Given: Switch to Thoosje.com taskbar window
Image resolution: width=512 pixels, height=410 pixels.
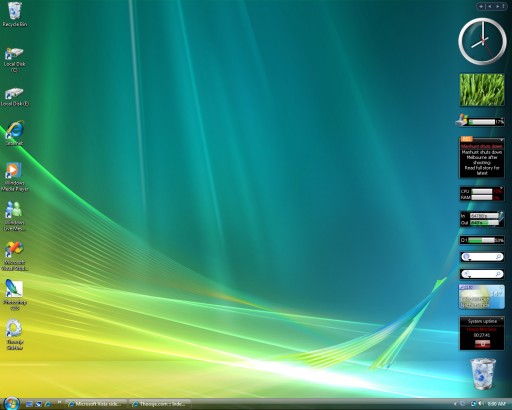Looking at the screenshot, I should 160,404.
